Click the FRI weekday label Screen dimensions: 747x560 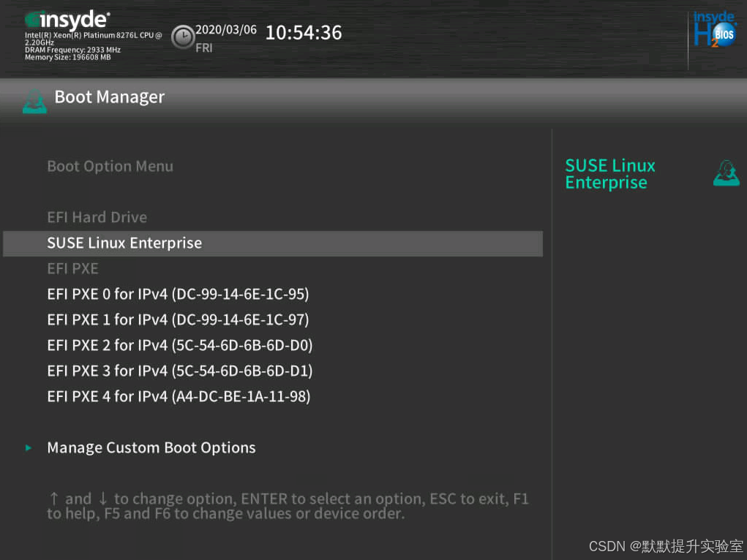[x=204, y=48]
